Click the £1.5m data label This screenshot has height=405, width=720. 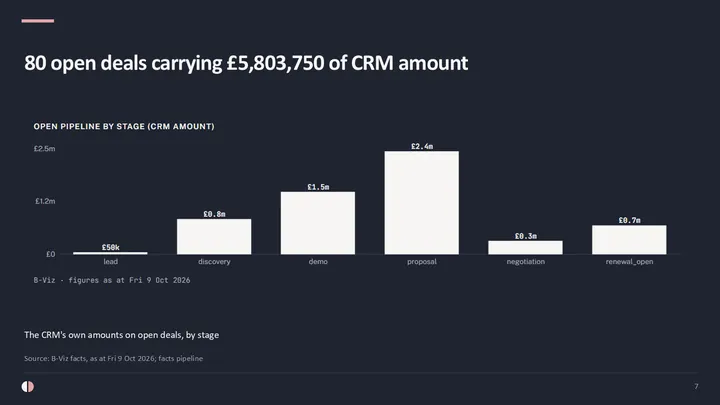click(x=318, y=187)
